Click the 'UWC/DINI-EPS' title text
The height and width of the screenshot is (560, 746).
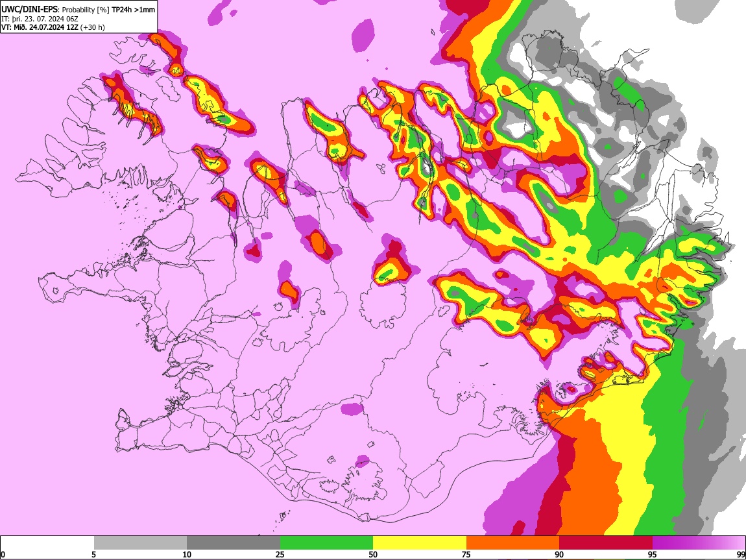[29, 10]
